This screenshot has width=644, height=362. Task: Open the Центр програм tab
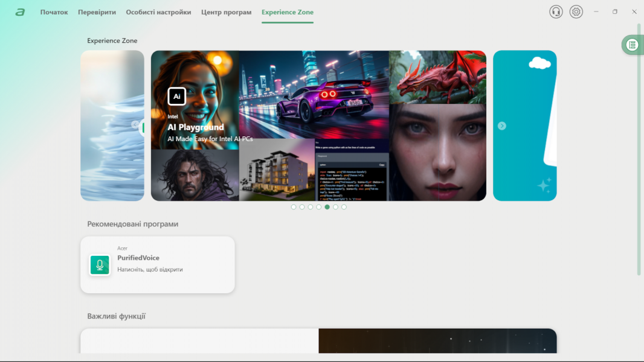(226, 12)
